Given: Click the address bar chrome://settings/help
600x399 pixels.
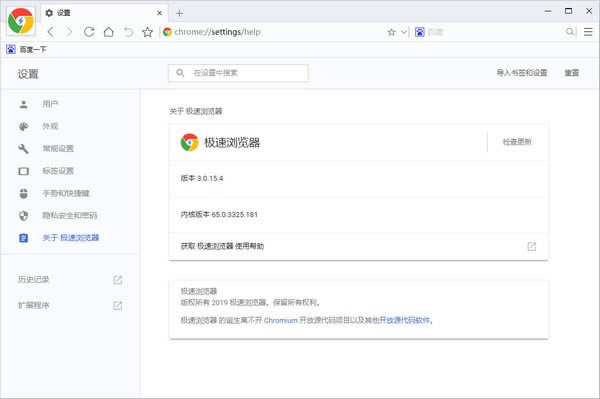Looking at the screenshot, I should pos(217,32).
